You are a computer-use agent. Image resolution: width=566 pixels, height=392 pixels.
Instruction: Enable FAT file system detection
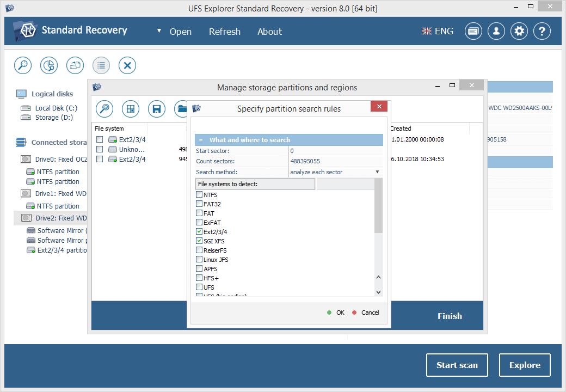199,213
